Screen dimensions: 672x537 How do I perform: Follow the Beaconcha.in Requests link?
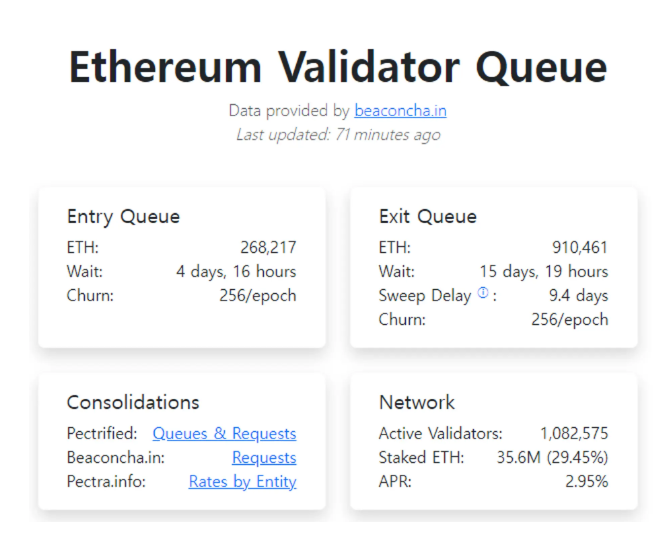[x=264, y=458]
